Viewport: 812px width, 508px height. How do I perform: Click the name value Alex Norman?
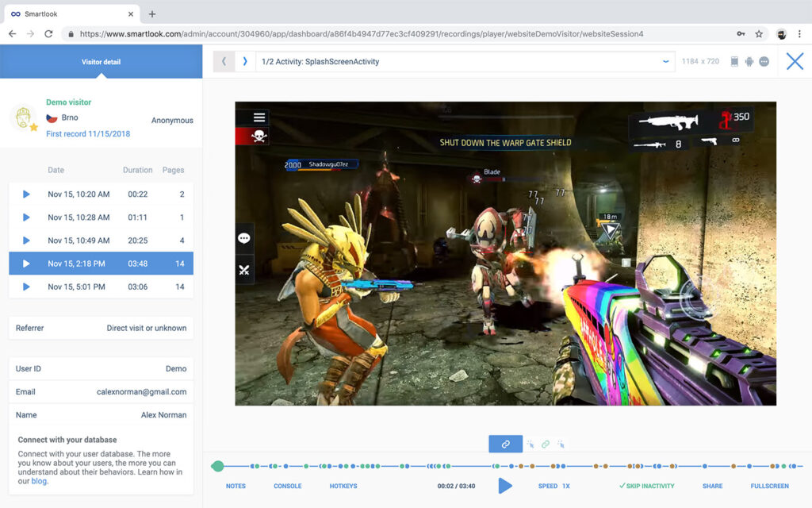click(163, 415)
